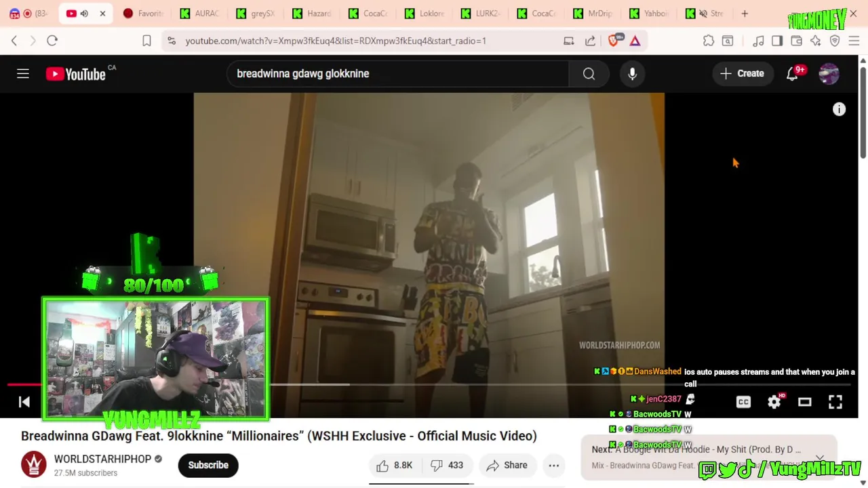868x488 pixels.
Task: Open the WORLDSTARHIPHOP channel avatar
Action: 33,465
